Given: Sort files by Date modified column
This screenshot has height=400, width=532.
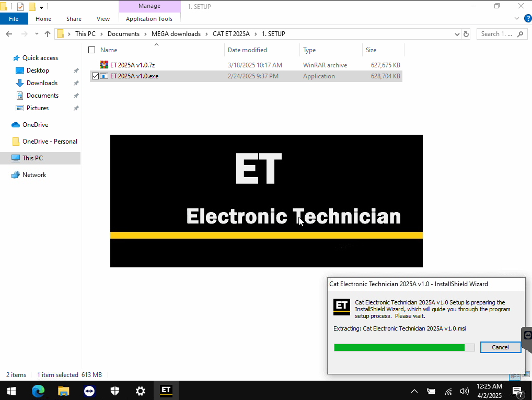Looking at the screenshot, I should (247, 50).
